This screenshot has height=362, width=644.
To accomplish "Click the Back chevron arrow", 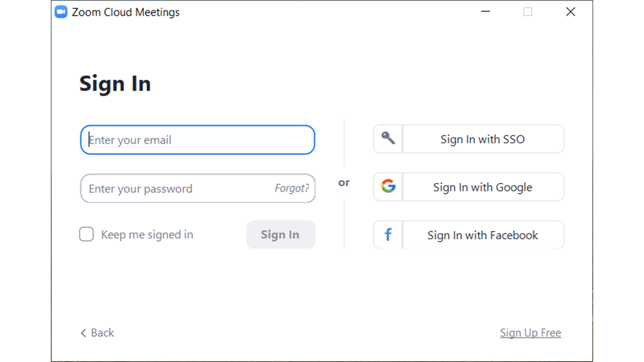I will pyautogui.click(x=84, y=333).
